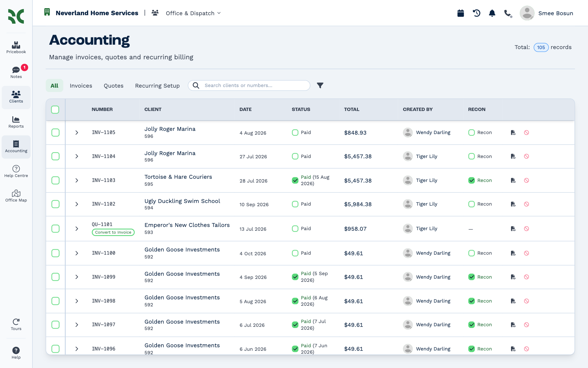Switch to the Quotes tab
The image size is (588, 368).
[x=113, y=86]
